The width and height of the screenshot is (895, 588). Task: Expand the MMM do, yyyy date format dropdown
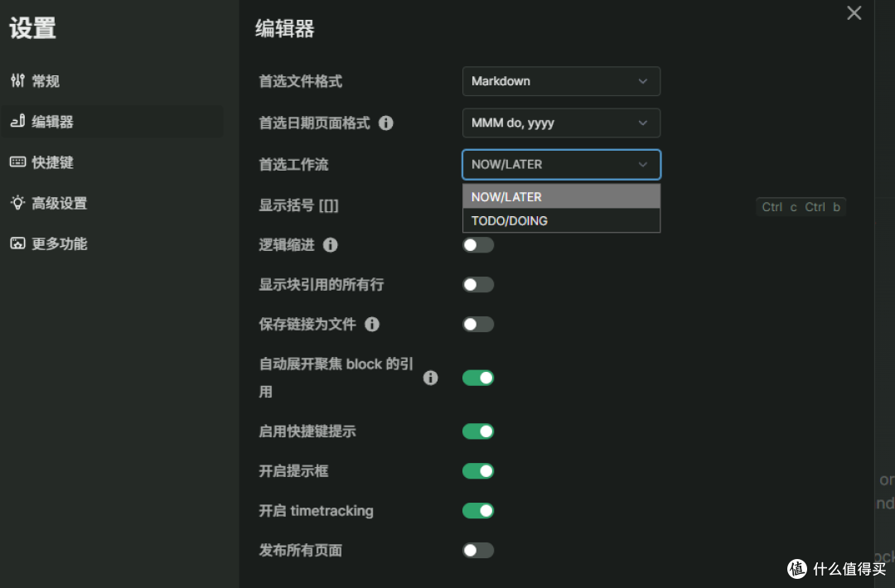[561, 123]
